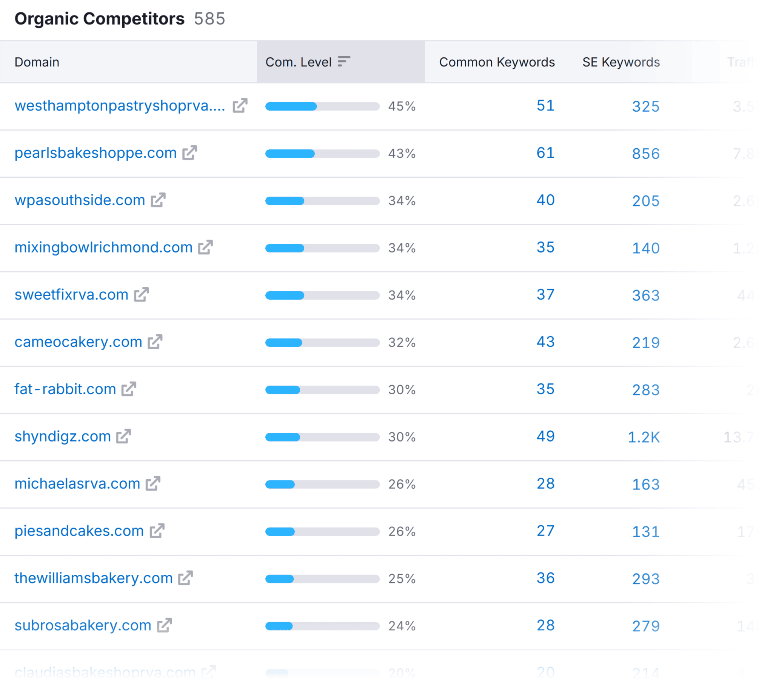Screen dimensions: 773x700
Task: Click external link icon beside mixingbowlrichmond.com
Action: pyautogui.click(x=206, y=247)
